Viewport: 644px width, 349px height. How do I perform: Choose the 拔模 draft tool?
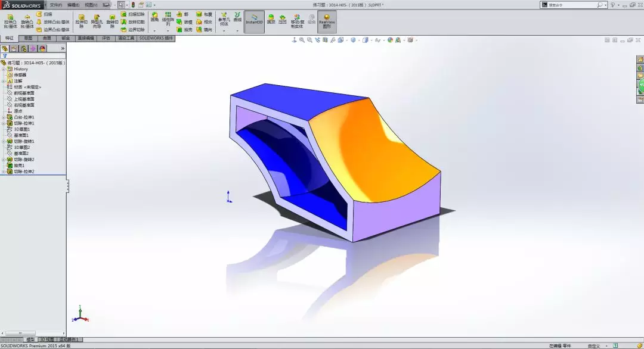pyautogui.click(x=184, y=22)
